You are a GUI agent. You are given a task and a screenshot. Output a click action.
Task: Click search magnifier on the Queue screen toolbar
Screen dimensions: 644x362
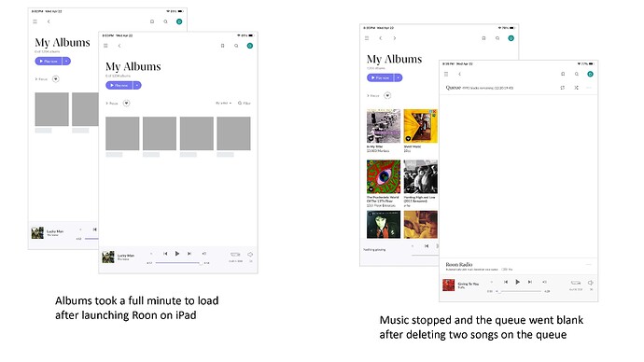577,74
